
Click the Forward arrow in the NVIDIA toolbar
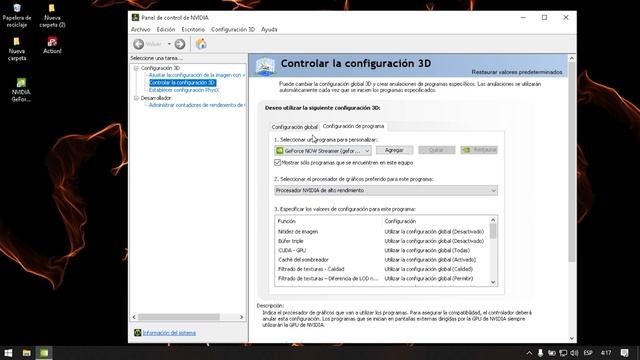(x=180, y=44)
